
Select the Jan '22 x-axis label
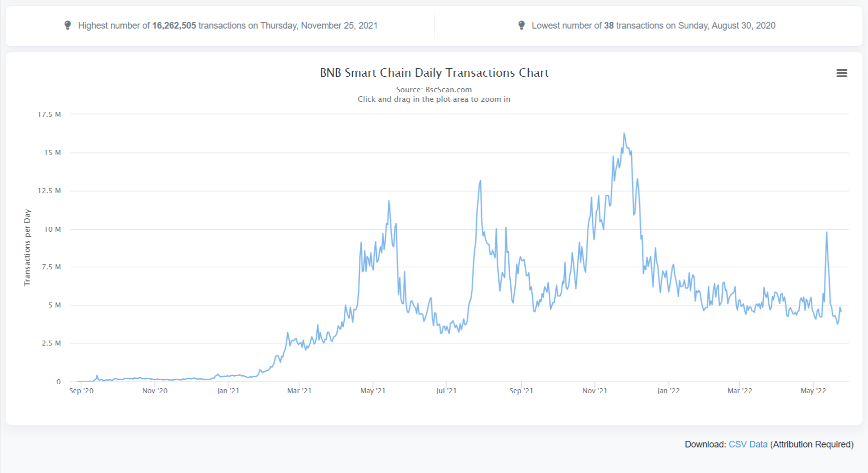668,391
